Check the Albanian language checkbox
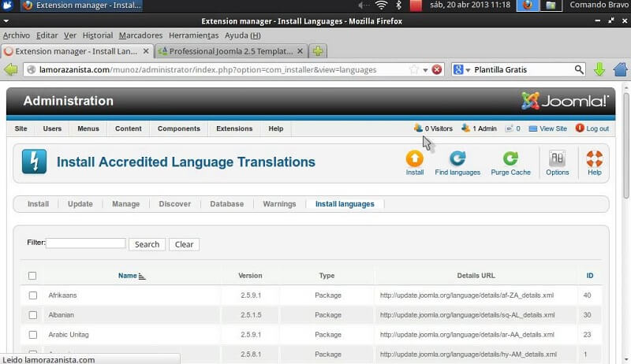The image size is (631, 364). [33, 315]
